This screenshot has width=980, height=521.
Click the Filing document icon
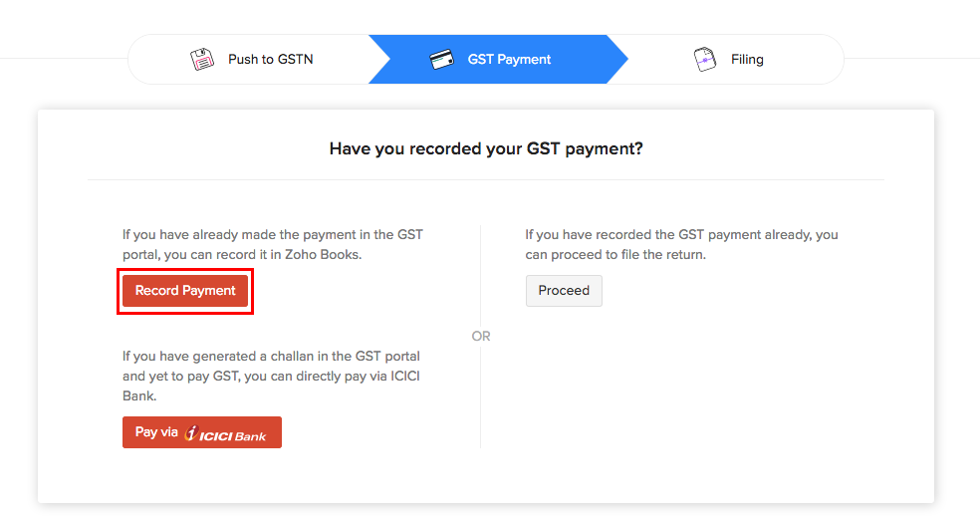click(705, 59)
